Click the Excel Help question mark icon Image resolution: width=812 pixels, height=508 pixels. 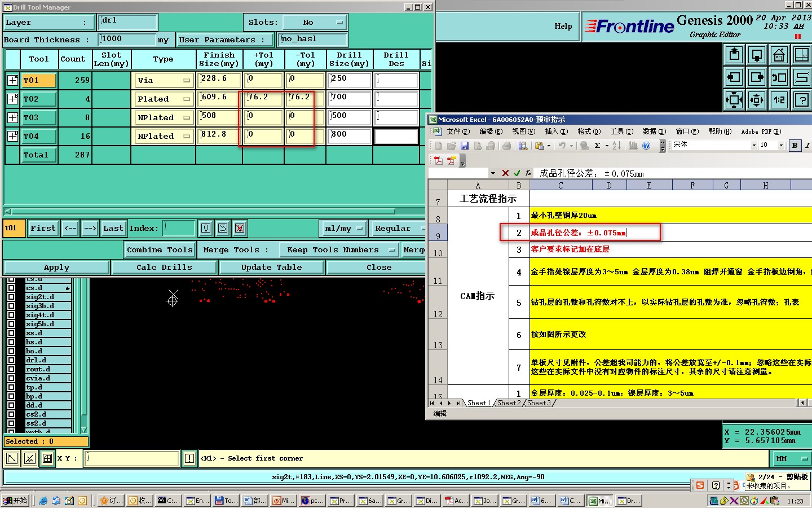tap(647, 146)
